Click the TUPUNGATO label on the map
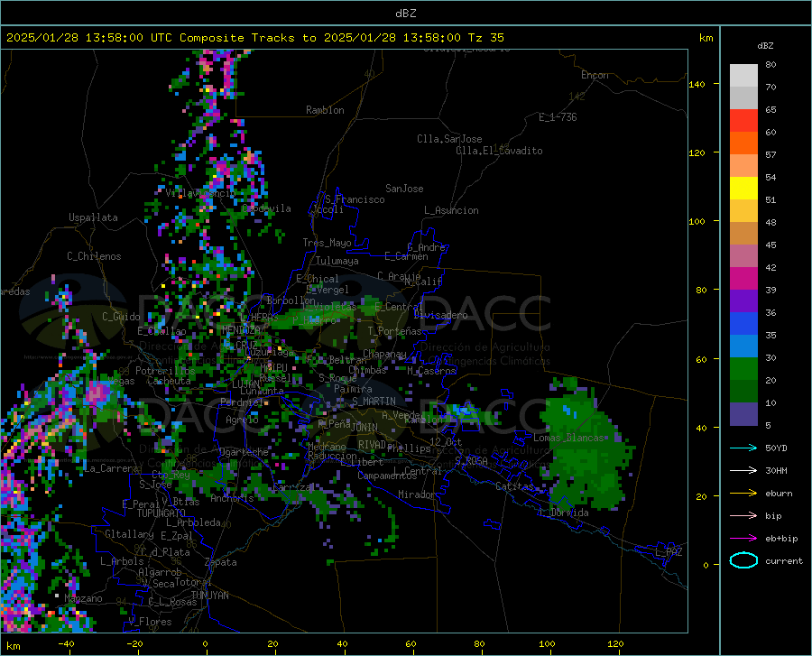 pyautogui.click(x=161, y=513)
